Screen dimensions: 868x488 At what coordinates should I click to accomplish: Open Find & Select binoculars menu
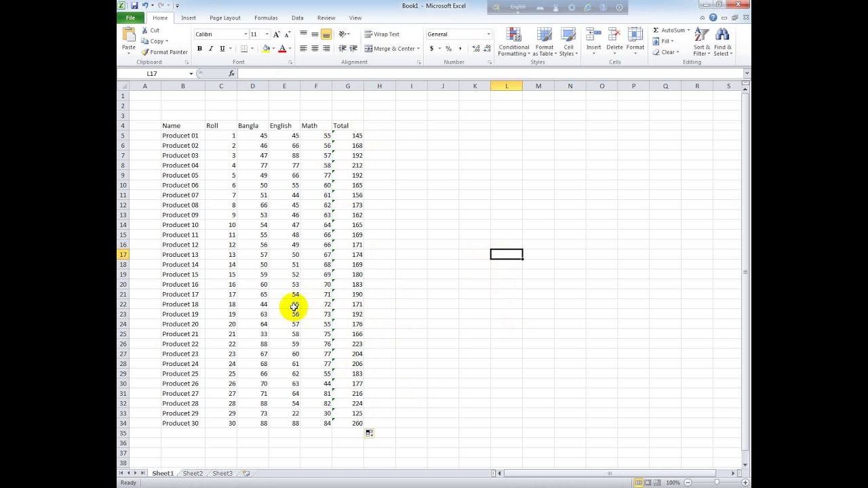click(722, 42)
